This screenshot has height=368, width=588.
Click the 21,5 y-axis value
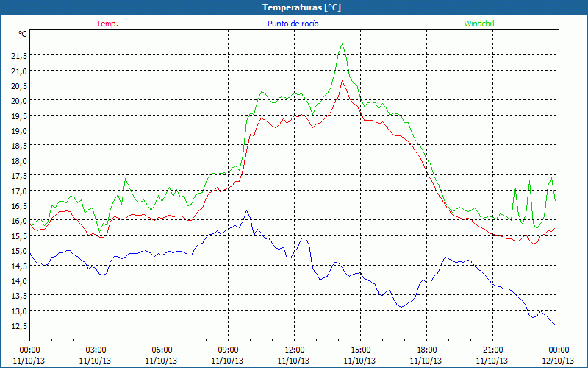(x=19, y=56)
